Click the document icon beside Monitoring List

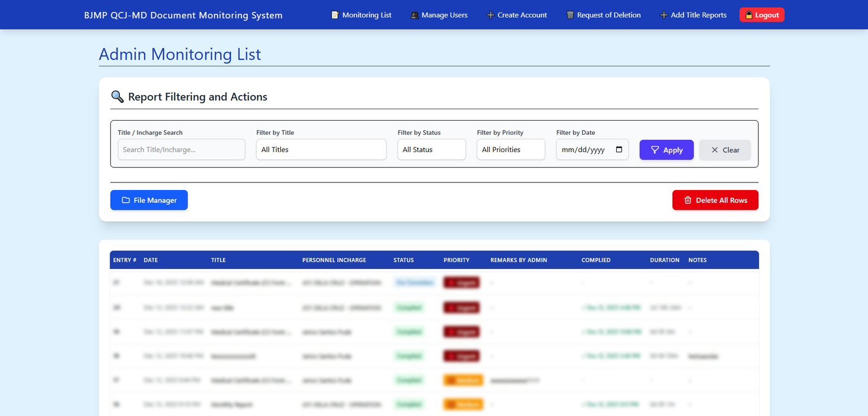coord(335,15)
